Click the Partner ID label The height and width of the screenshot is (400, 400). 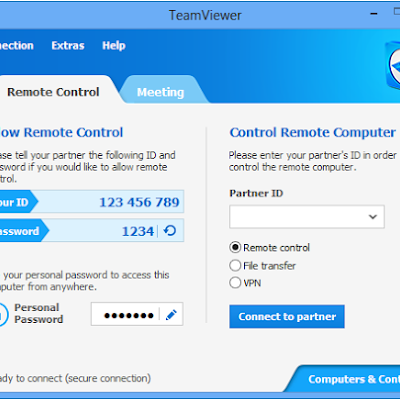click(256, 193)
